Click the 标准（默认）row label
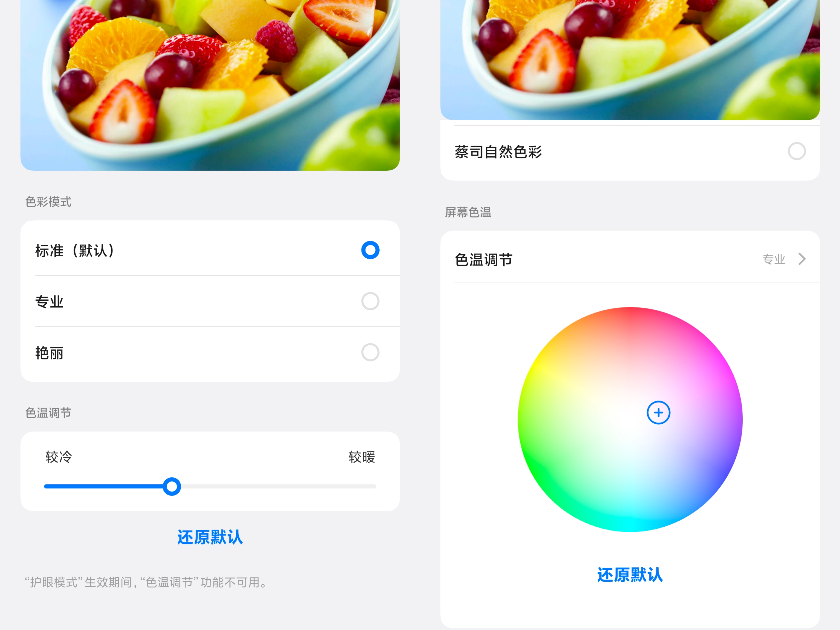Screen dimensions: 840x630 75,251
